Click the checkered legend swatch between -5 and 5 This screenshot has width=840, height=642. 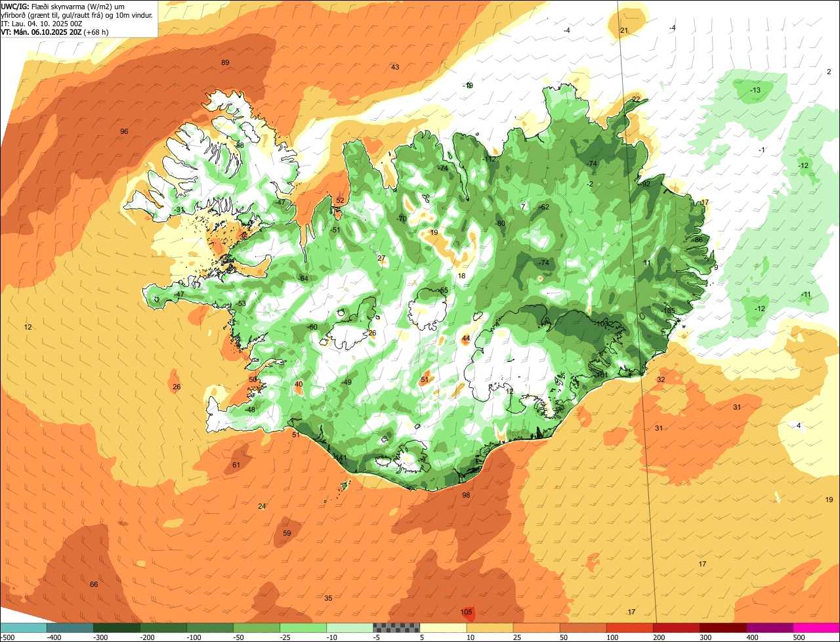coord(396,628)
